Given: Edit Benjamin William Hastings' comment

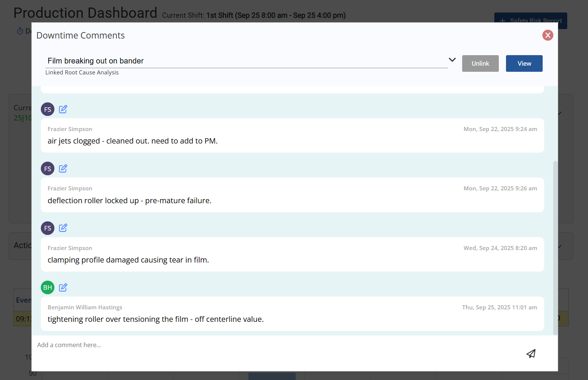Looking at the screenshot, I should pos(63,287).
